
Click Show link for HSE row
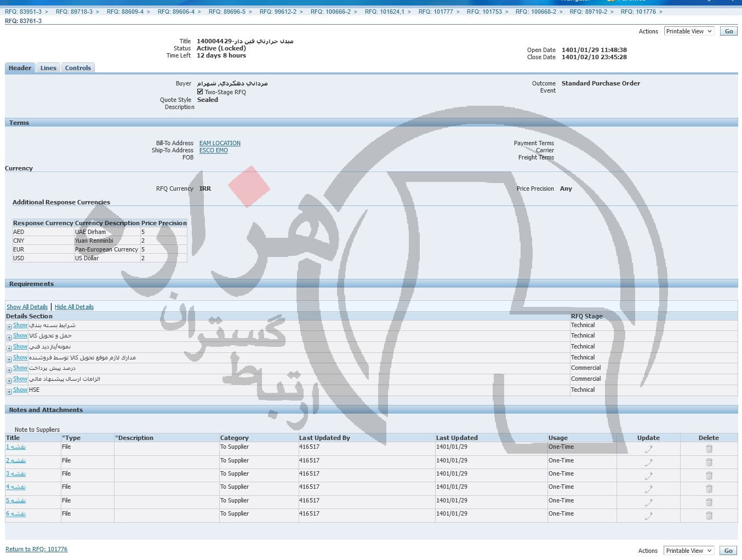point(20,390)
